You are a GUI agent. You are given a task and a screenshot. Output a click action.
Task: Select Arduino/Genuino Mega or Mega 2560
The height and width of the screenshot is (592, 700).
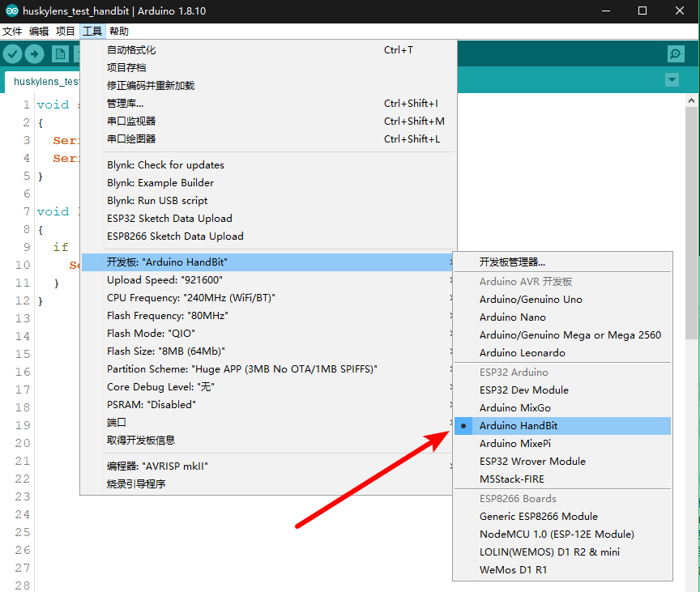tap(562, 335)
